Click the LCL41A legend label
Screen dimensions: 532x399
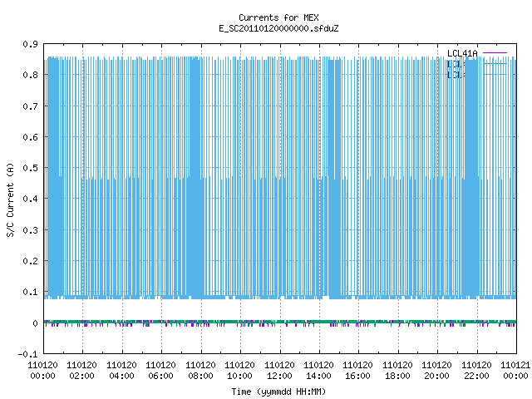click(x=462, y=53)
